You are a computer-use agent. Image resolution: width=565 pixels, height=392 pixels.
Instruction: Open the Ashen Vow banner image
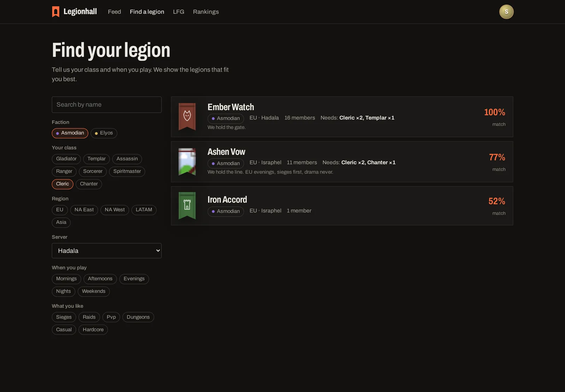pos(187,162)
